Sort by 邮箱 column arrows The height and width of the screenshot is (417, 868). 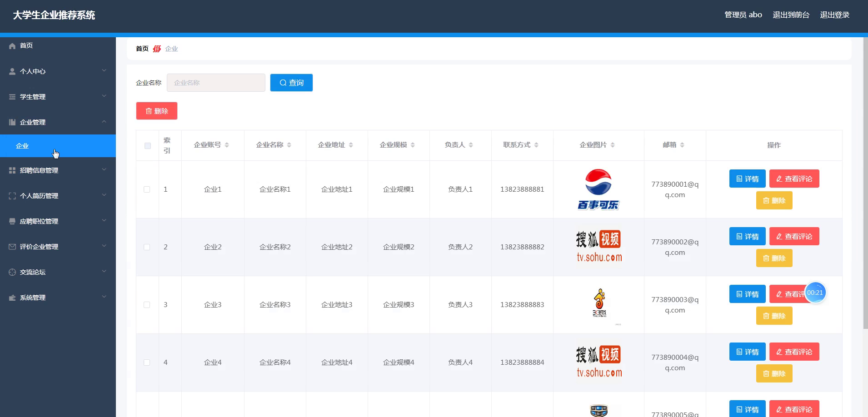pyautogui.click(x=682, y=145)
